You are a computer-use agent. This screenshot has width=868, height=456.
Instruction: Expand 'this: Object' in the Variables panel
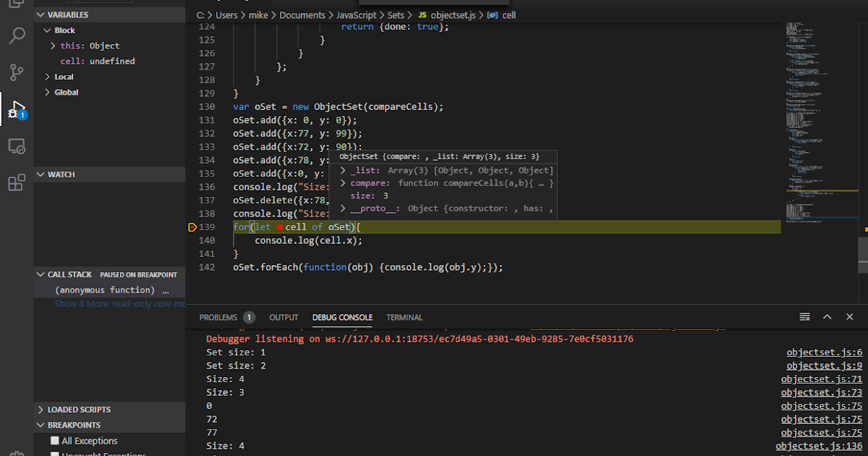(x=52, y=45)
